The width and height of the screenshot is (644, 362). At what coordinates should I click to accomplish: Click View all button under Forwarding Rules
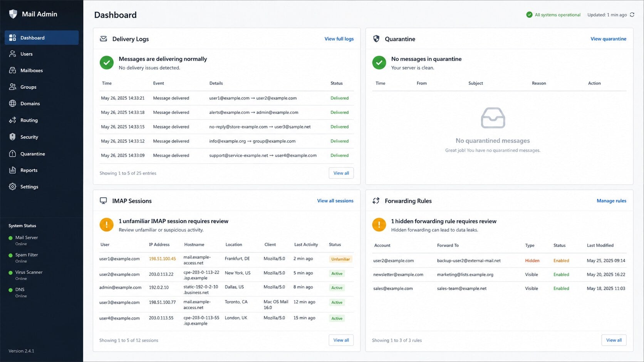click(x=614, y=340)
